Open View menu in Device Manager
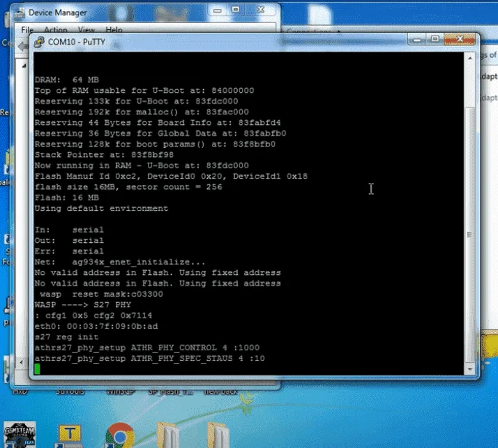The image size is (498, 448). coord(86,30)
